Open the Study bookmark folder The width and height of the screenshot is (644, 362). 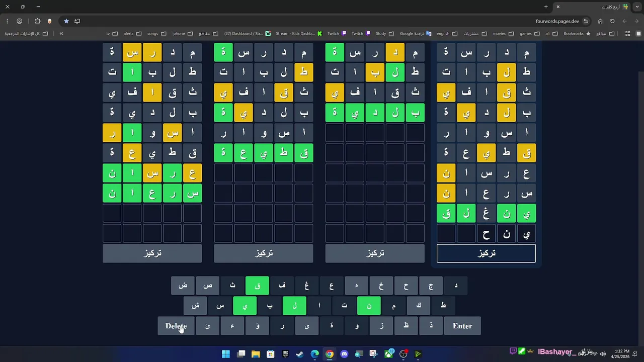pyautogui.click(x=385, y=34)
